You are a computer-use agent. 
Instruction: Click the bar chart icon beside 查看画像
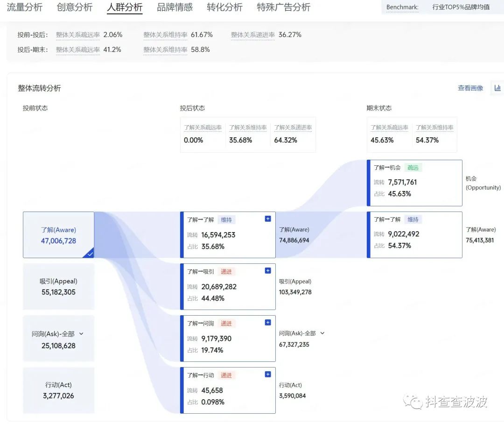497,88
